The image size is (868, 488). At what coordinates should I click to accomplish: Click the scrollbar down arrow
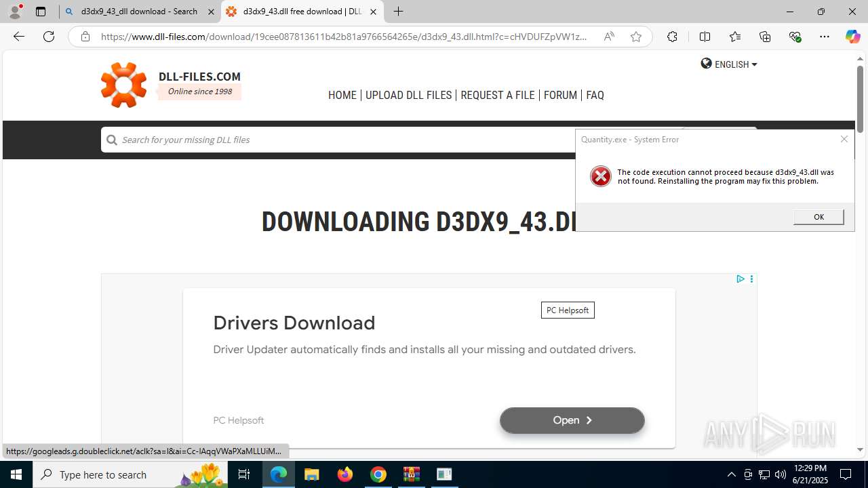point(860,449)
